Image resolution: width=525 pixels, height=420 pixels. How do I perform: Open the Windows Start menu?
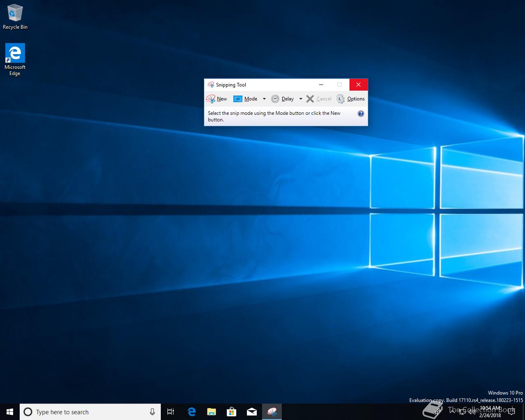(10, 412)
